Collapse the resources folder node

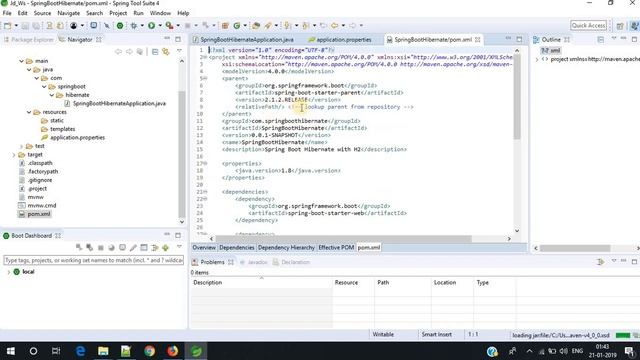29,112
